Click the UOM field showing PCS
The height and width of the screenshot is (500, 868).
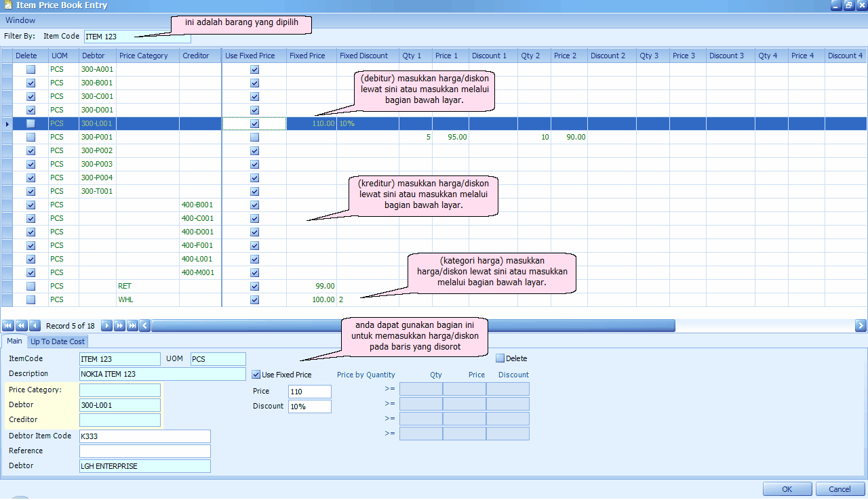pyautogui.click(x=218, y=359)
